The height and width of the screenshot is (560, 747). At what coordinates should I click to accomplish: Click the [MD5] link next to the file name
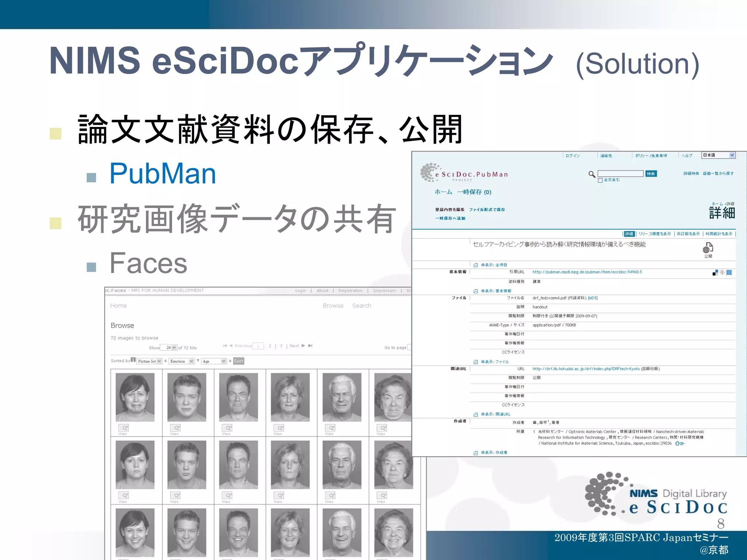(593, 298)
